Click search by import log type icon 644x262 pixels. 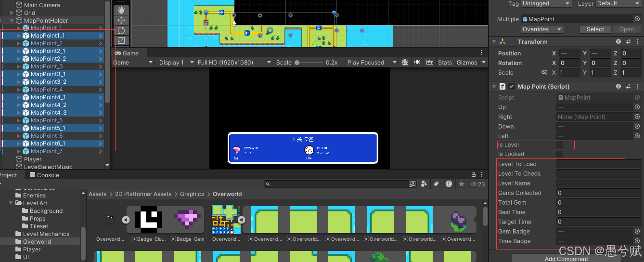coord(449,184)
